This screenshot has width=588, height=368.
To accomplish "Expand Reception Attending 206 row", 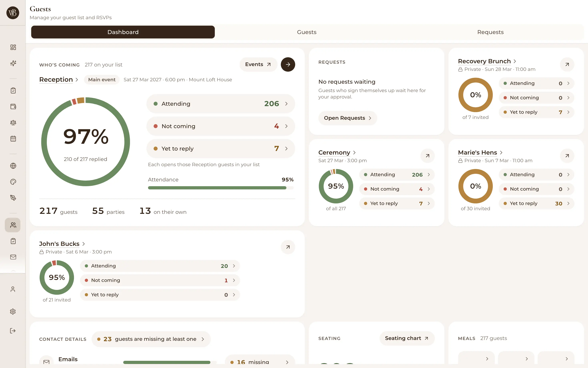I will [x=221, y=104].
